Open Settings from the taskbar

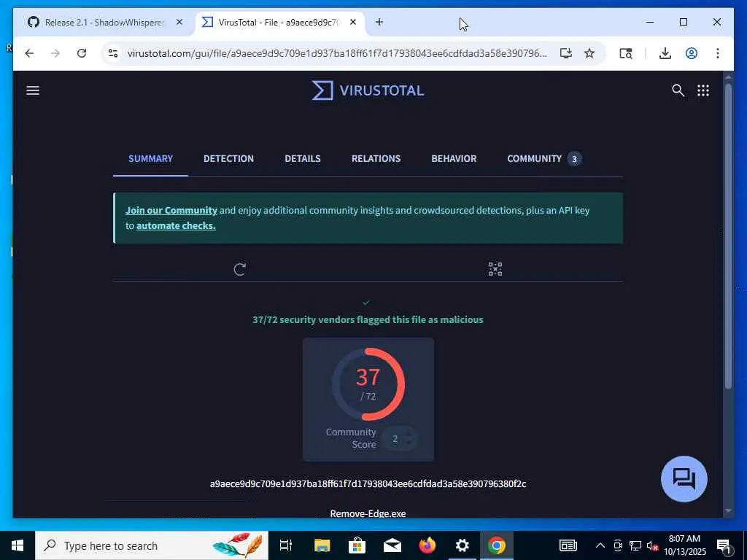coord(462,545)
